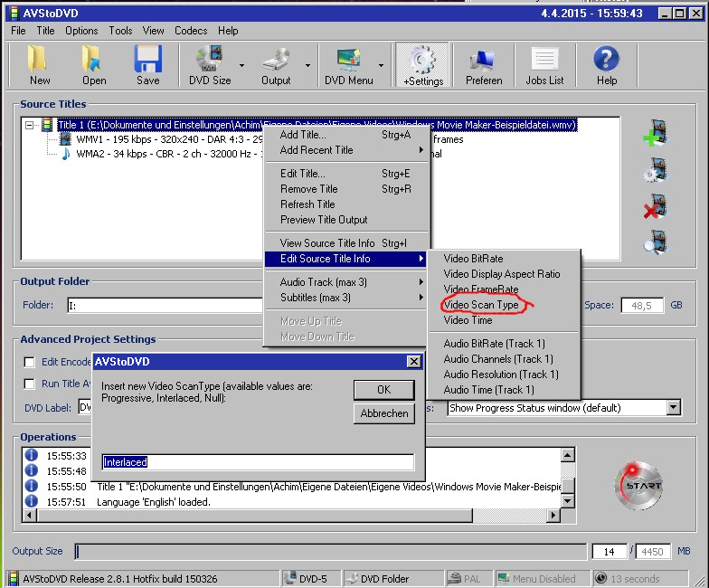Screen dimensions: 709x588
Task: Click the info icon of 15:55:33 log entry
Action: [x=31, y=454]
